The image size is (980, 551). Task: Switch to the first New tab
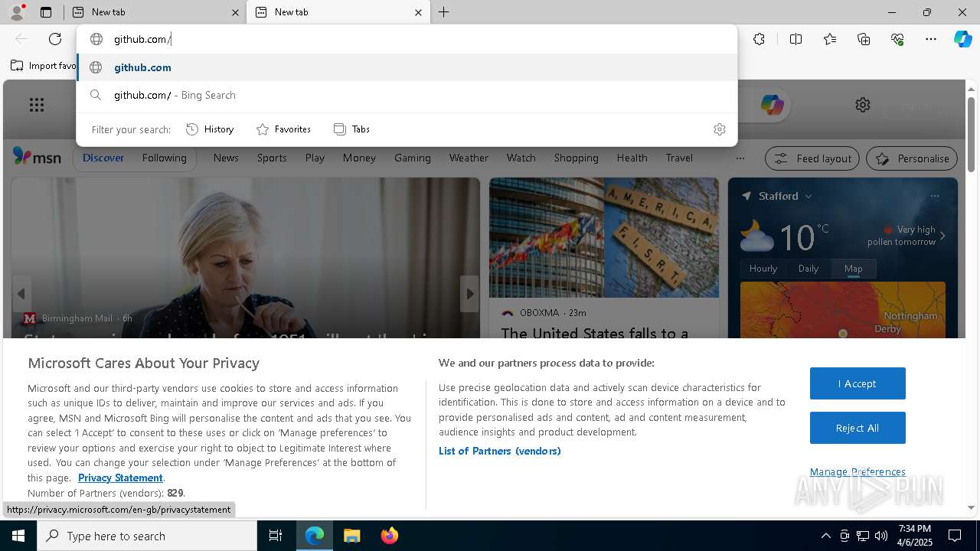tap(153, 12)
